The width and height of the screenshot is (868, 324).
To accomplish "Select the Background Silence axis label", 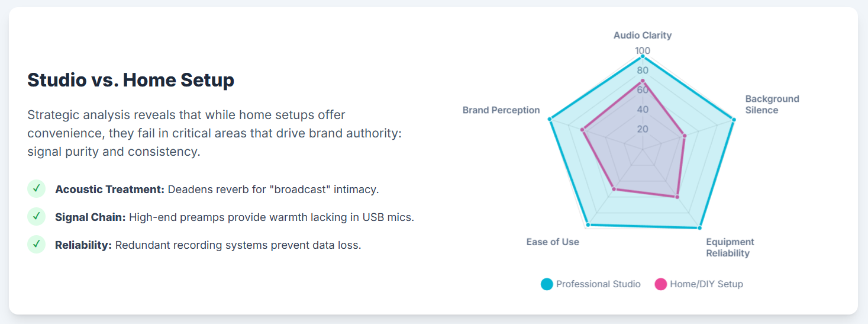I will [x=772, y=104].
